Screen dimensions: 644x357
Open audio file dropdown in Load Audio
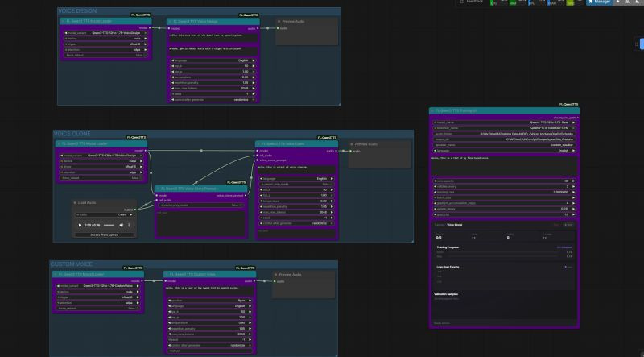tap(105, 214)
